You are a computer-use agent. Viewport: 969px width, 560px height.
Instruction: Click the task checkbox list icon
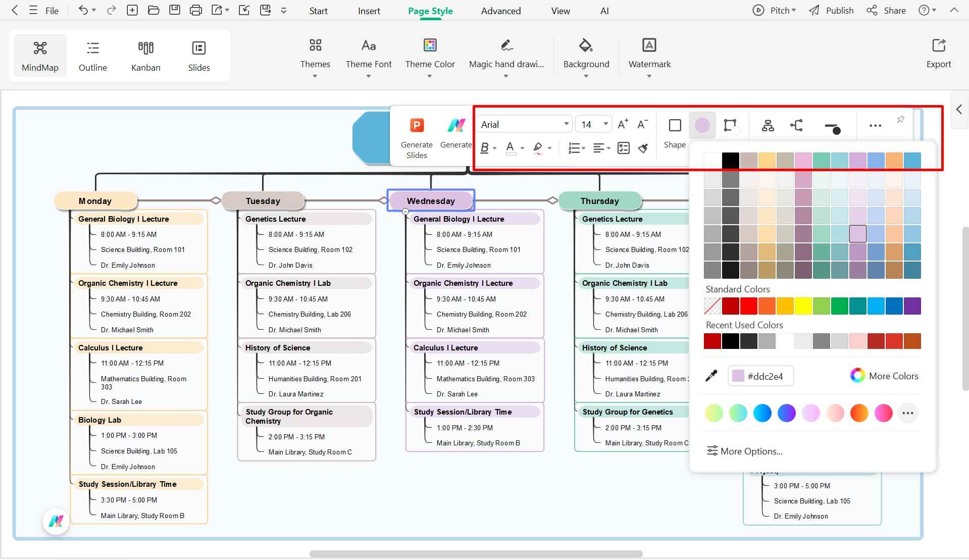pyautogui.click(x=624, y=148)
